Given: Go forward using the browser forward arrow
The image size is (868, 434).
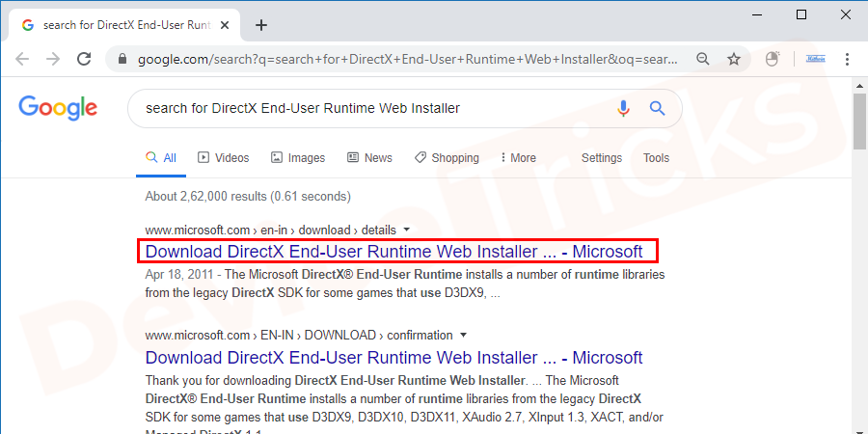Looking at the screenshot, I should [53, 59].
